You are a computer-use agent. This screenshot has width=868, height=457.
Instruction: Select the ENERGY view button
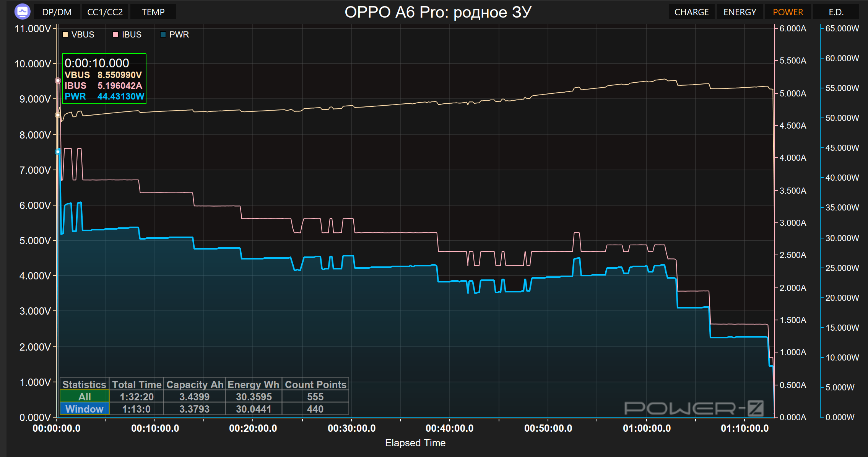point(740,12)
